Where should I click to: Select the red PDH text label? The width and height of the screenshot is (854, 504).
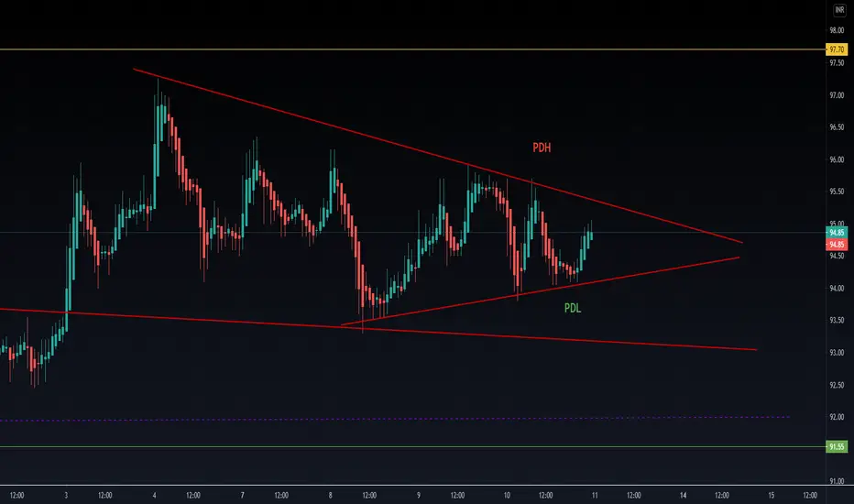coord(542,148)
